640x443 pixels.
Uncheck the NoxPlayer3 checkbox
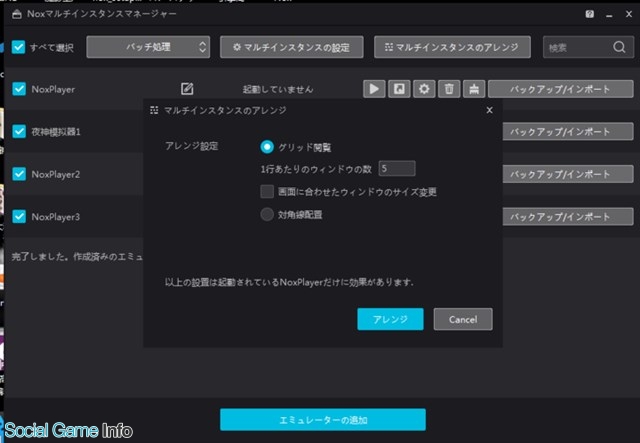click(x=19, y=216)
